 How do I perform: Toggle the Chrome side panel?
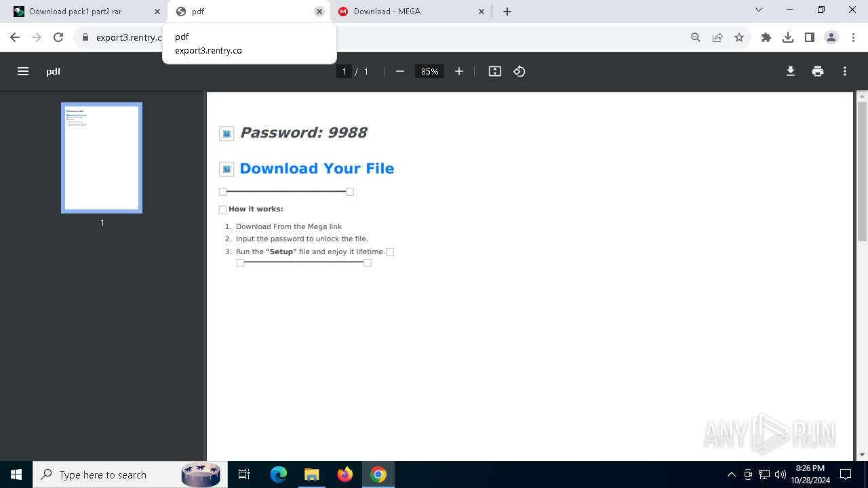coord(810,37)
